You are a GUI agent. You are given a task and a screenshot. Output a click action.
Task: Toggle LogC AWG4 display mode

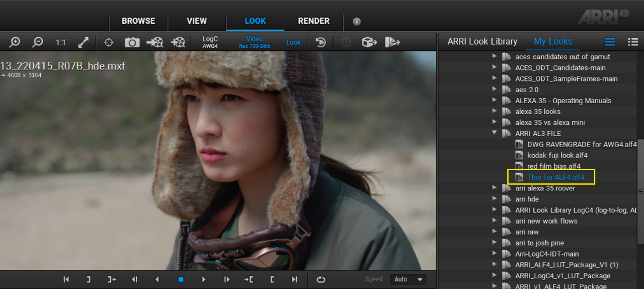pyautogui.click(x=210, y=42)
